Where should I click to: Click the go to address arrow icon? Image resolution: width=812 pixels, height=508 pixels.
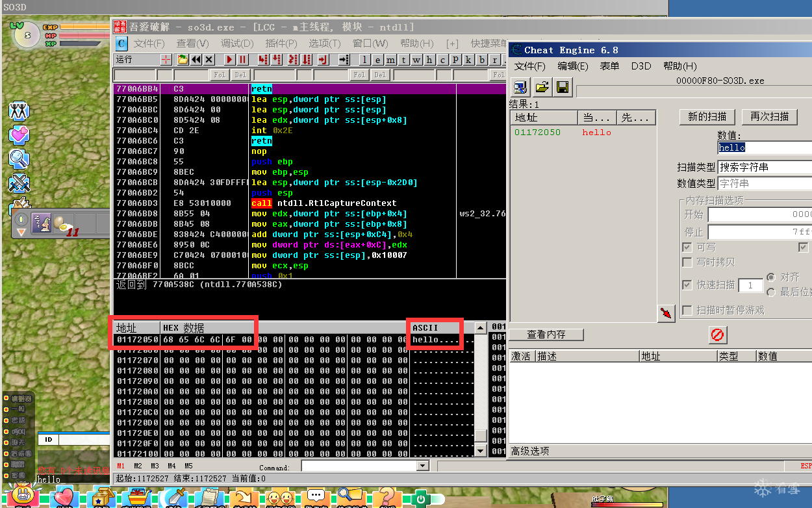point(344,59)
